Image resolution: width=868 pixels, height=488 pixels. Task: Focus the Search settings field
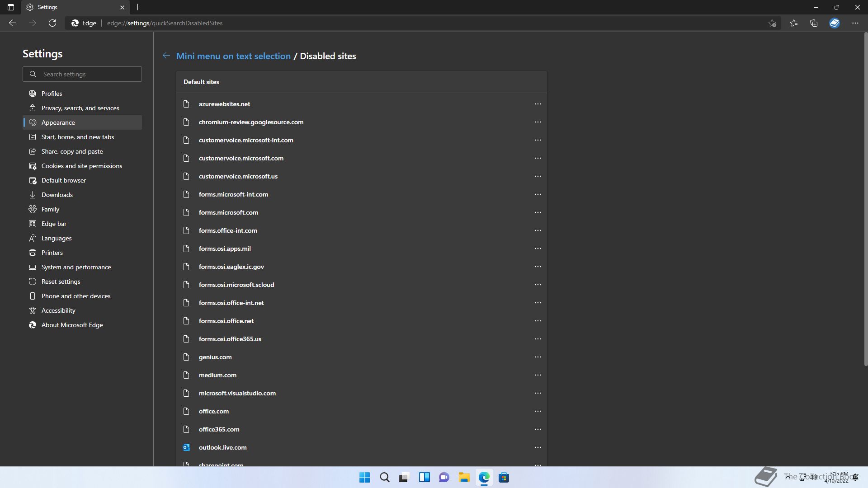82,74
